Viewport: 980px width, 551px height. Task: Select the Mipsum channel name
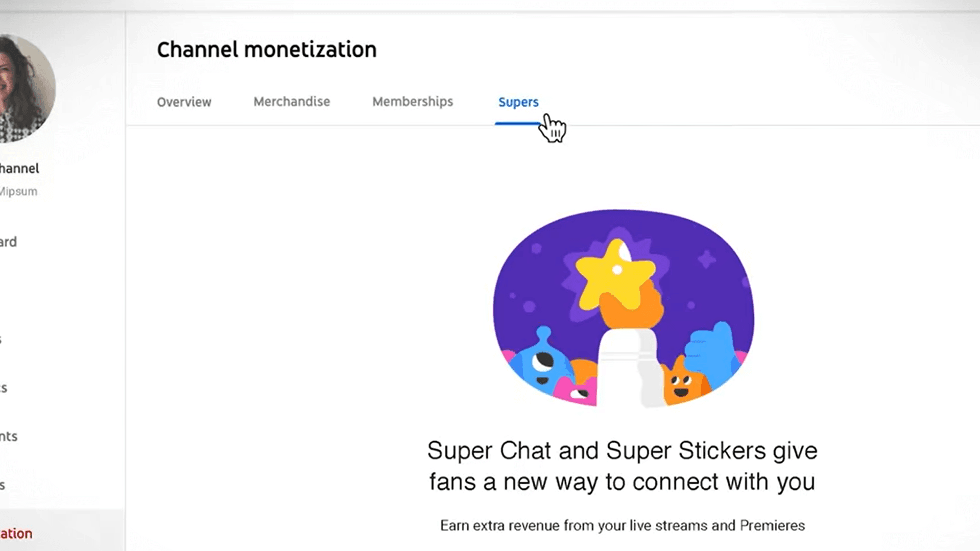point(19,191)
